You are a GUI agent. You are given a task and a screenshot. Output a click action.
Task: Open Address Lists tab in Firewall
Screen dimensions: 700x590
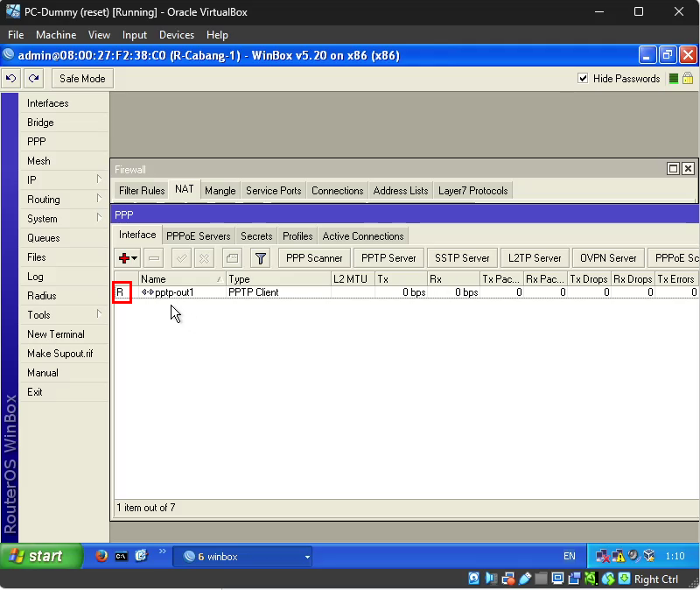401,191
